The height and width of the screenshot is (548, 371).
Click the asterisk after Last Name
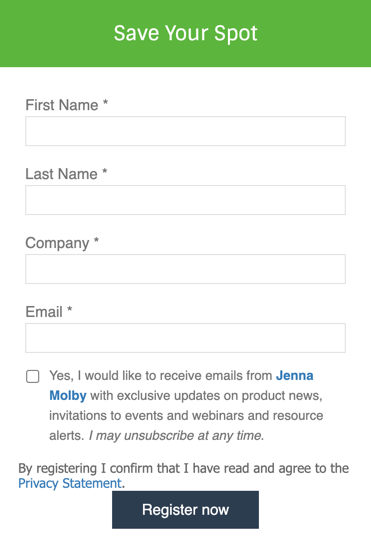pos(104,172)
